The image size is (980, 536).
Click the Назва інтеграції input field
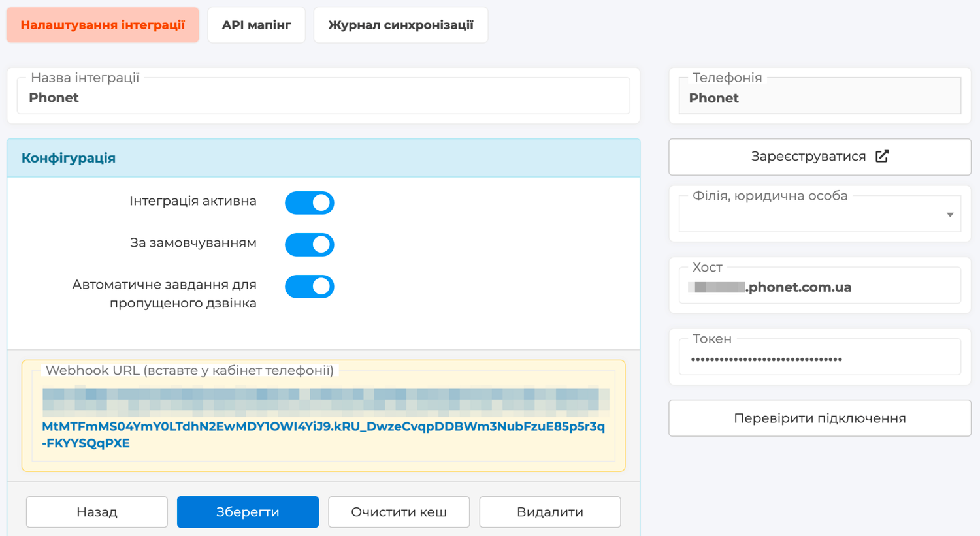(x=323, y=97)
